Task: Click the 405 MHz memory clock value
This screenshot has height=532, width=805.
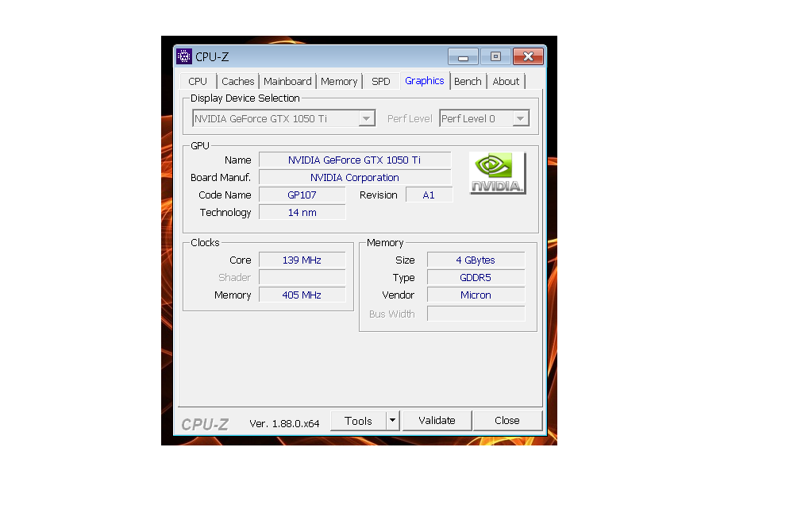Action: point(302,295)
